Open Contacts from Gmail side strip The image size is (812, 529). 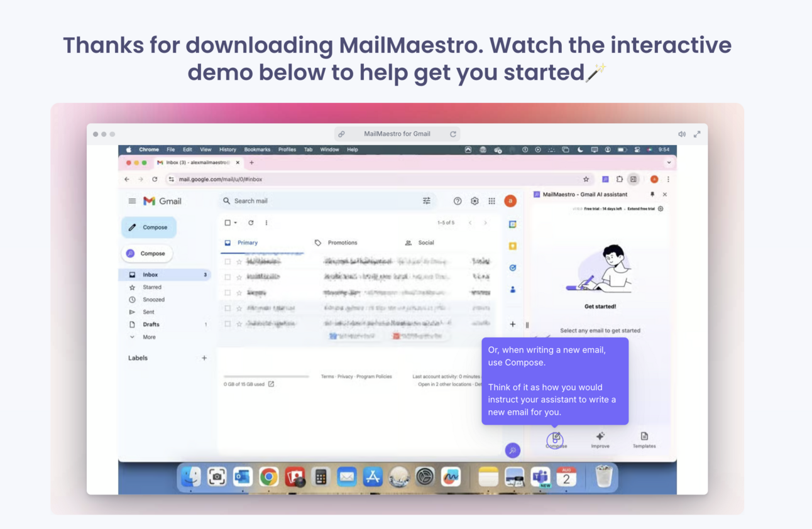513,290
